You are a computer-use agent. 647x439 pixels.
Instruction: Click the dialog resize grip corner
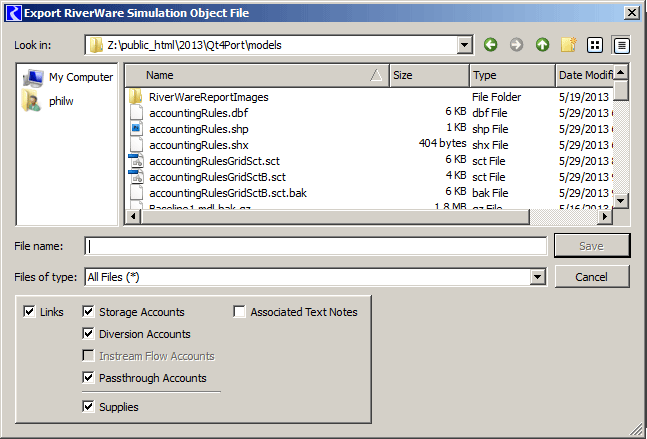point(636,430)
